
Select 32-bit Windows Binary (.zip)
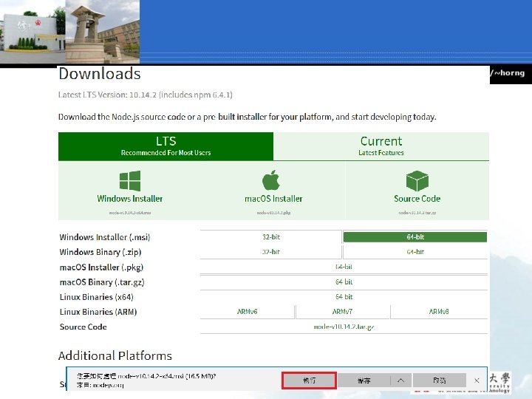click(270, 252)
